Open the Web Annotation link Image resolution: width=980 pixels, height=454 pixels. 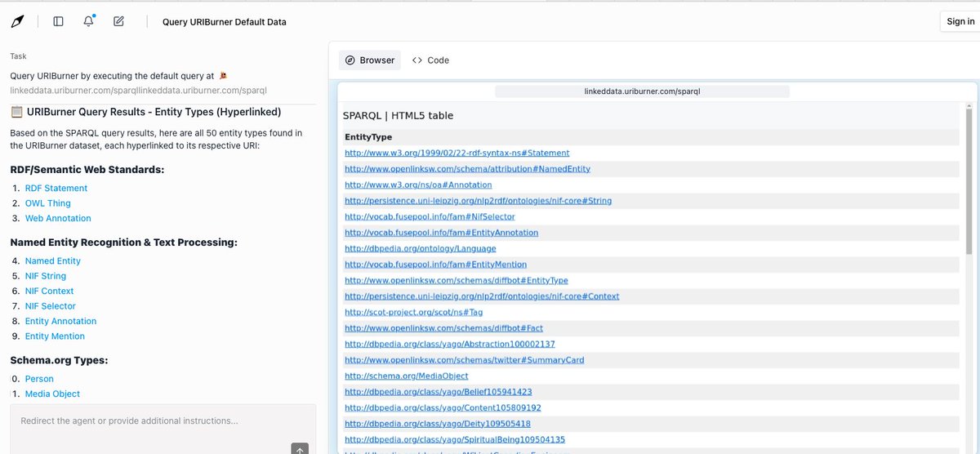click(x=58, y=218)
